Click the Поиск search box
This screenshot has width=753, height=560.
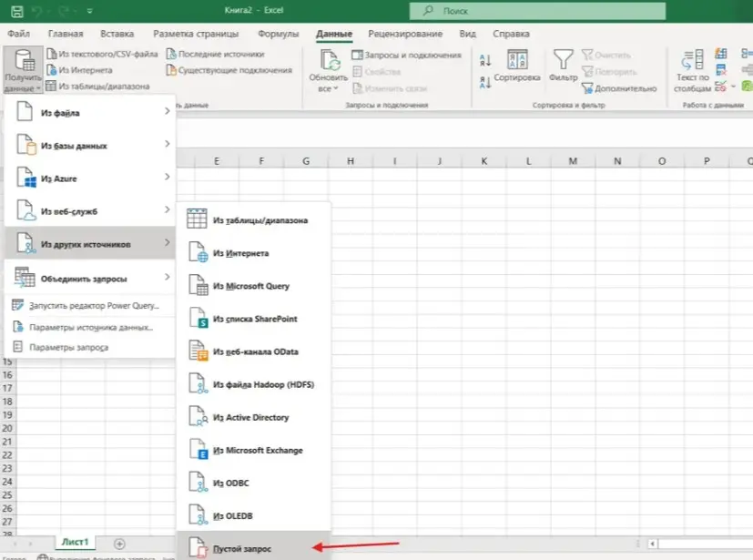(537, 11)
